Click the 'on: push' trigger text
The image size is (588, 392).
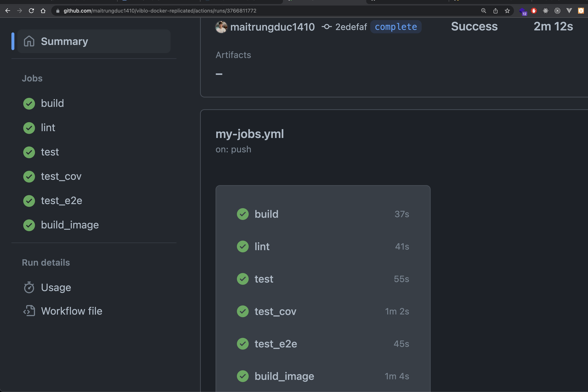click(x=233, y=150)
